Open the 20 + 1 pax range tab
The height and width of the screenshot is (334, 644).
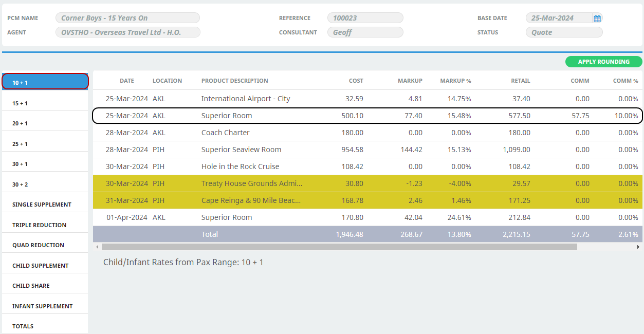(45, 123)
